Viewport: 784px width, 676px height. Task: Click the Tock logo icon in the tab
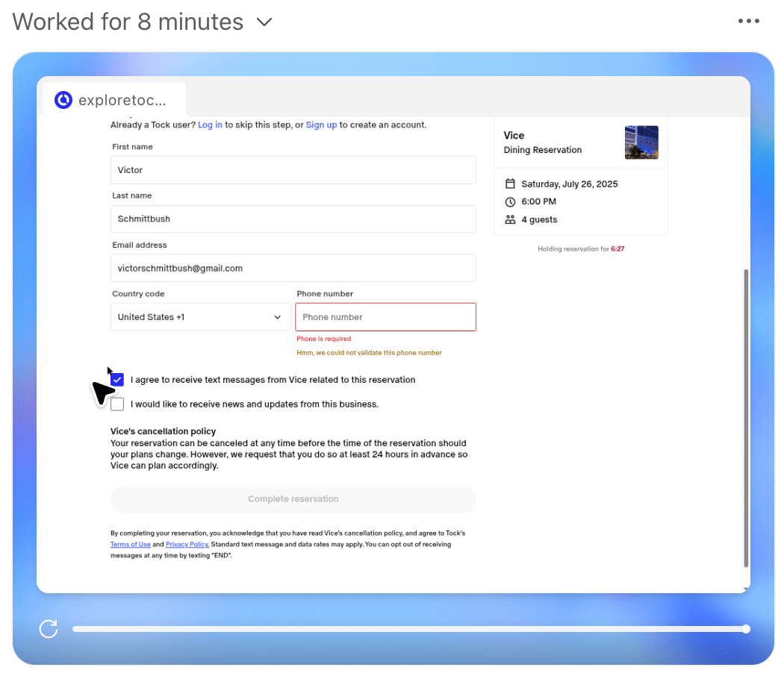[63, 100]
